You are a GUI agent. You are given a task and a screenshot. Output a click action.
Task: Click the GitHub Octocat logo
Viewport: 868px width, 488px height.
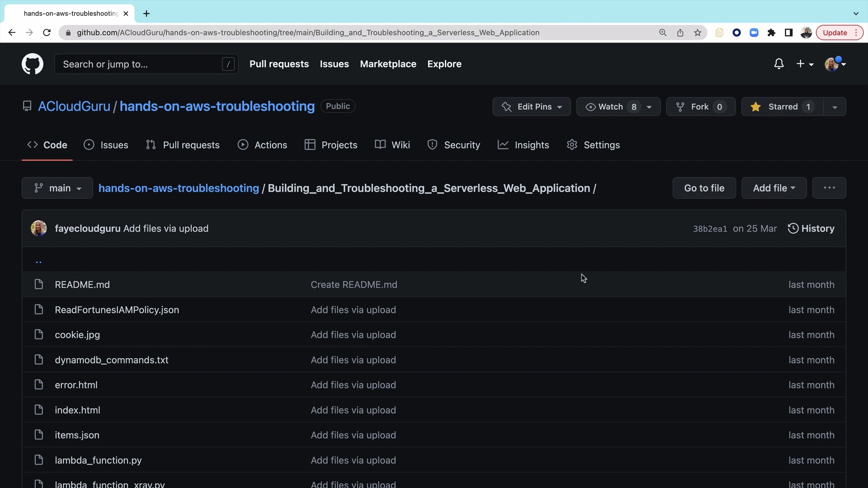click(33, 64)
